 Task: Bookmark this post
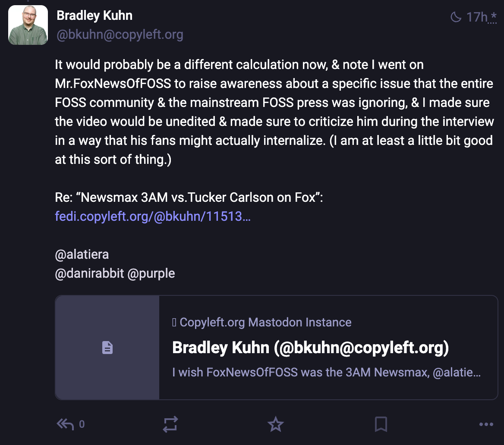381,424
